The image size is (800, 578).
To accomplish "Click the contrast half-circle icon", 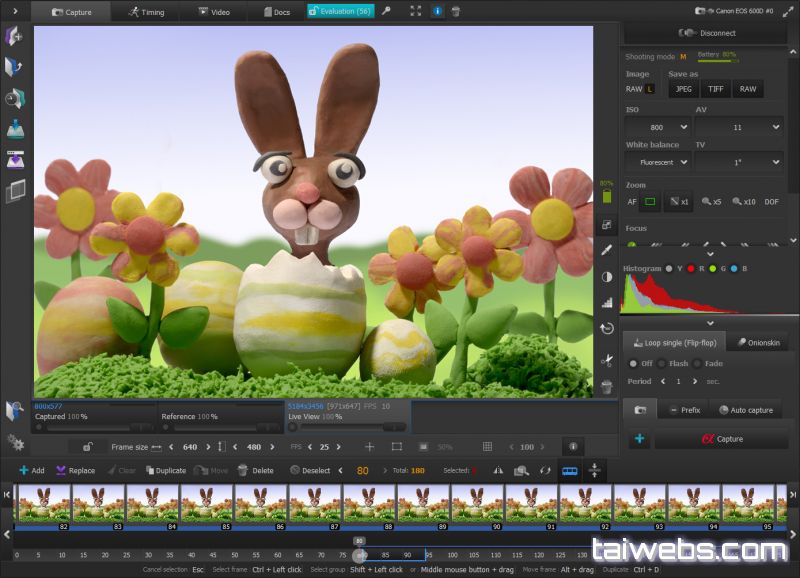I will [606, 276].
